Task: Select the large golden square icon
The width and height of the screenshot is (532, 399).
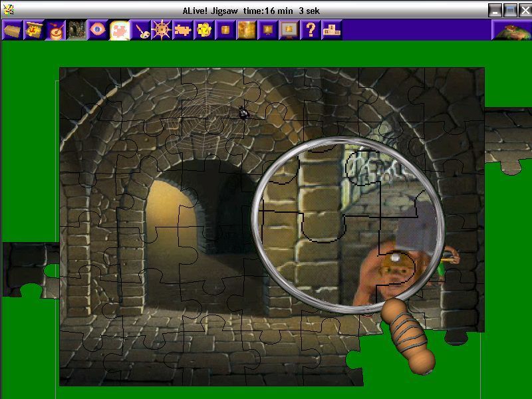Action: [247, 30]
